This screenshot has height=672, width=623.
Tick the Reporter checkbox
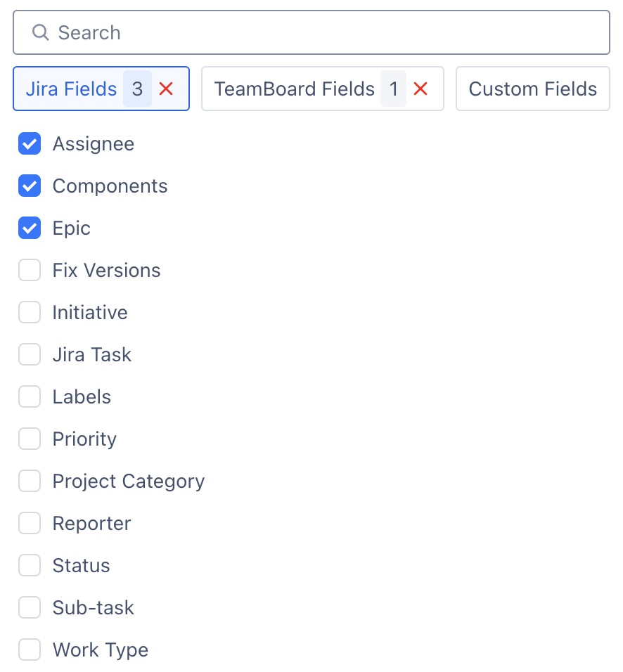point(30,523)
